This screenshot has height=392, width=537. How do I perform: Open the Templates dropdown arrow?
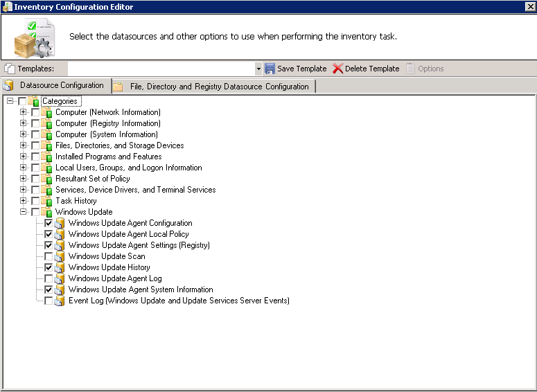(258, 69)
